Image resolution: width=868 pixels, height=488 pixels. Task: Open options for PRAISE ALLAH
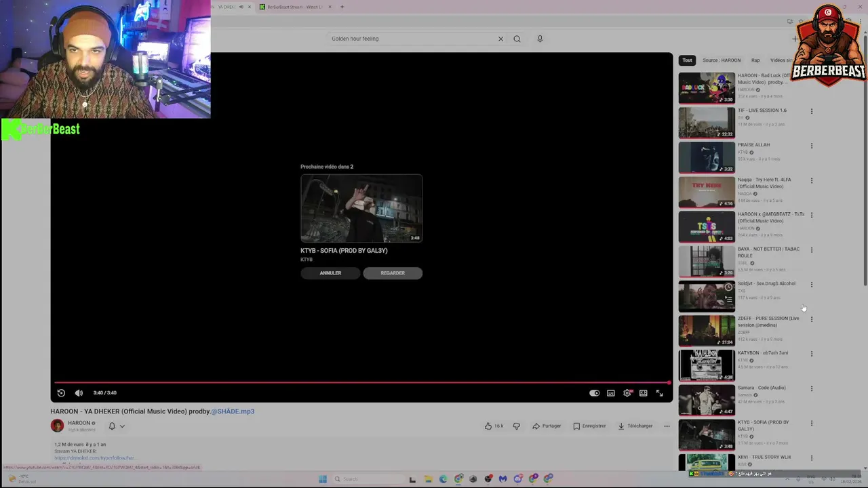pyautogui.click(x=811, y=146)
